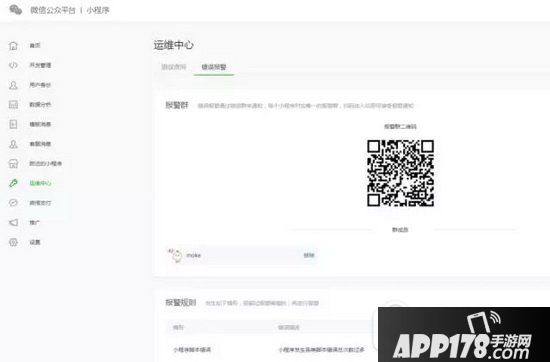Click the green wrench icon for 运维中心

tap(13, 183)
